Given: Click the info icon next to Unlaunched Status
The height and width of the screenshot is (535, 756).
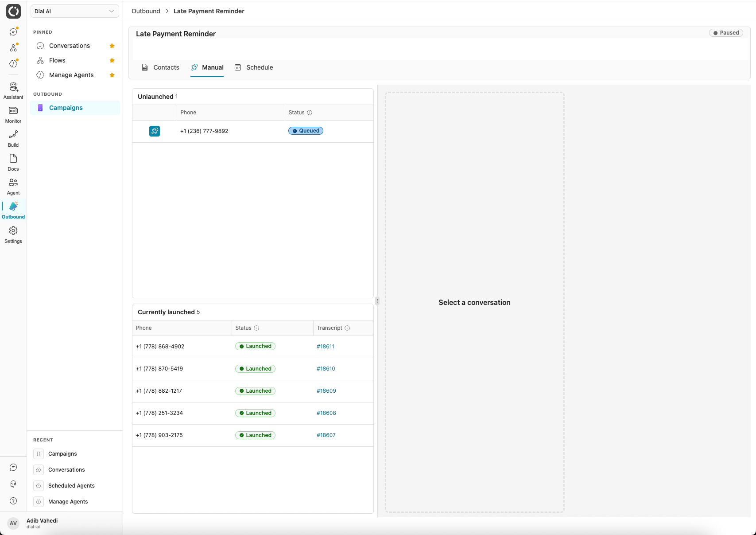Looking at the screenshot, I should [310, 113].
